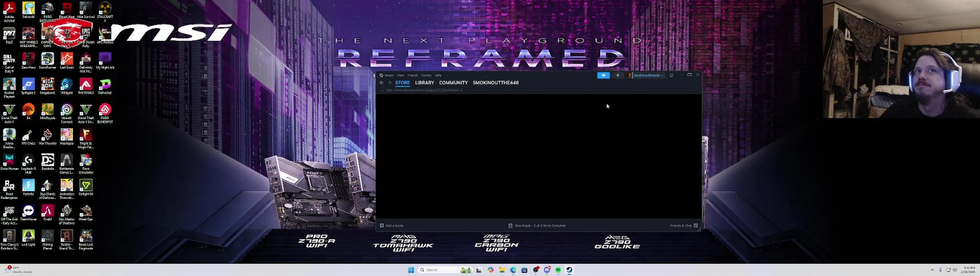The height and width of the screenshot is (276, 980).
Task: Select the Fishing Planet desktop shortcut
Action: (47, 240)
